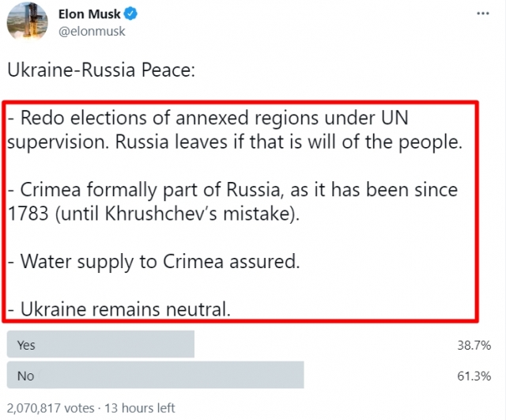506x420 pixels.
Task: Click the filled end of the Yes bar
Action: pyautogui.click(x=190, y=344)
